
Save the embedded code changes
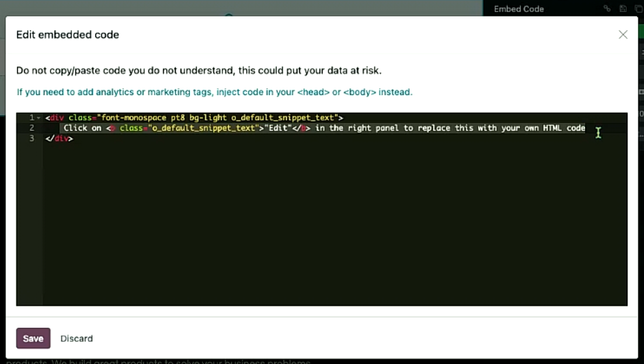point(34,338)
